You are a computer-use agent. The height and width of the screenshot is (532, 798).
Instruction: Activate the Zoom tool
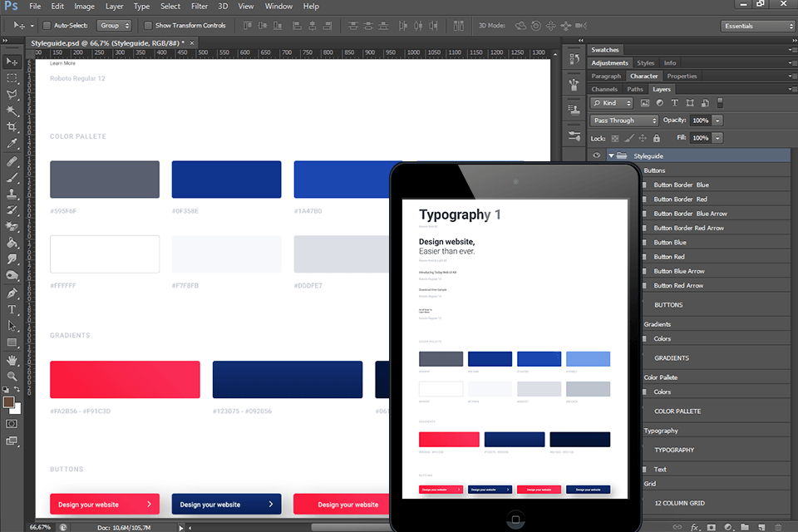[x=12, y=376]
